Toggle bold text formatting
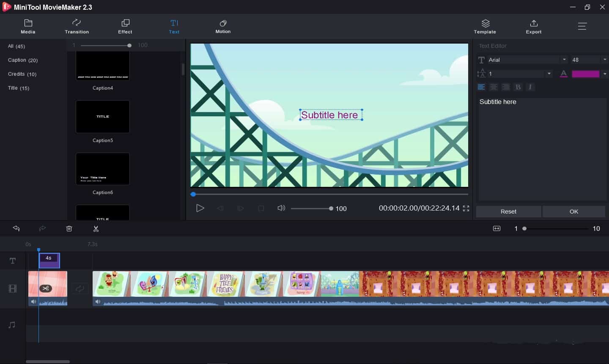Screen dimensions: 609x364 pos(518,87)
